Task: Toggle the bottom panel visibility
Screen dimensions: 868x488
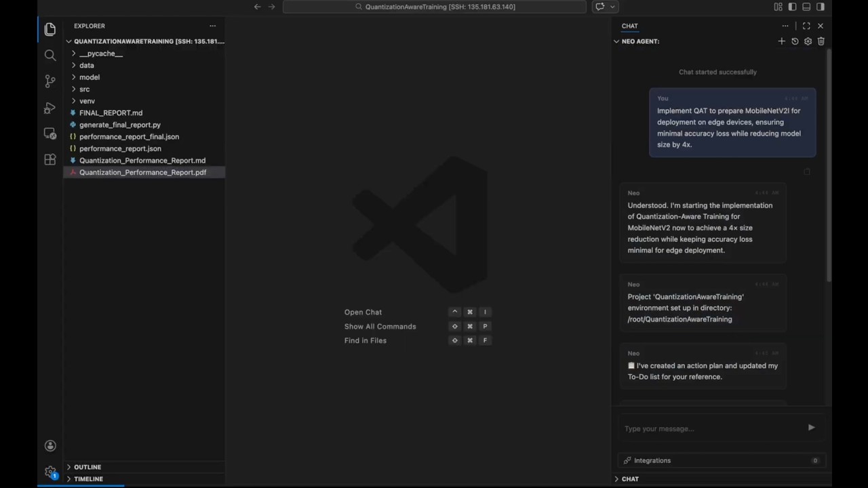Action: click(806, 7)
